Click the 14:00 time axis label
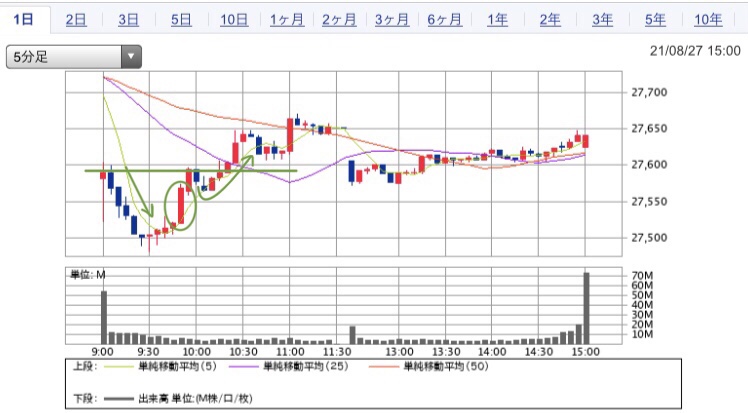This screenshot has width=748, height=413. [x=492, y=352]
